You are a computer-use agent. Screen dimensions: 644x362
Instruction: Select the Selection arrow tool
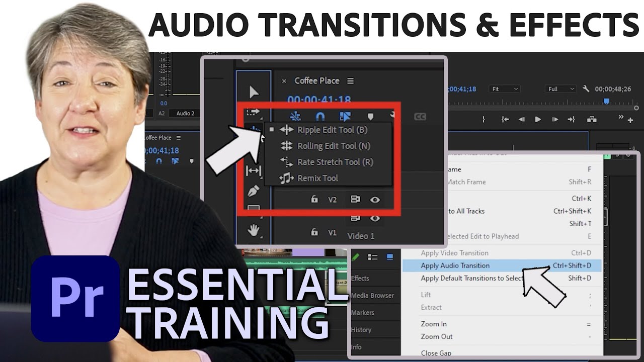pyautogui.click(x=254, y=92)
